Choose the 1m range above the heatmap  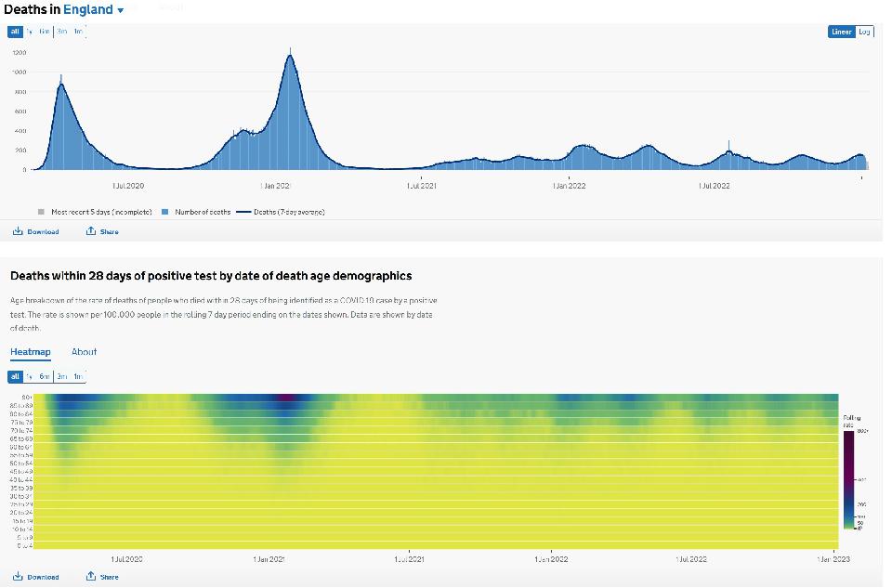pyautogui.click(x=78, y=376)
